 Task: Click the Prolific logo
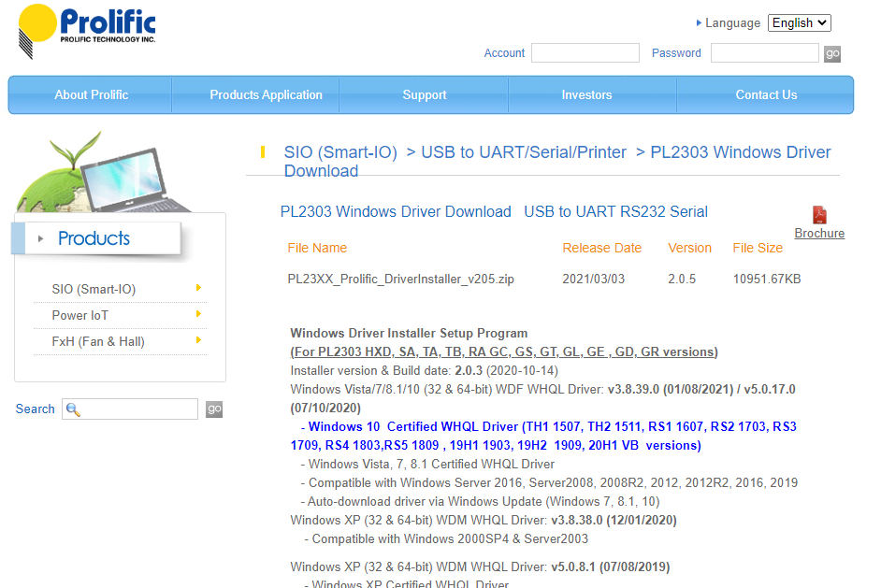(x=87, y=31)
